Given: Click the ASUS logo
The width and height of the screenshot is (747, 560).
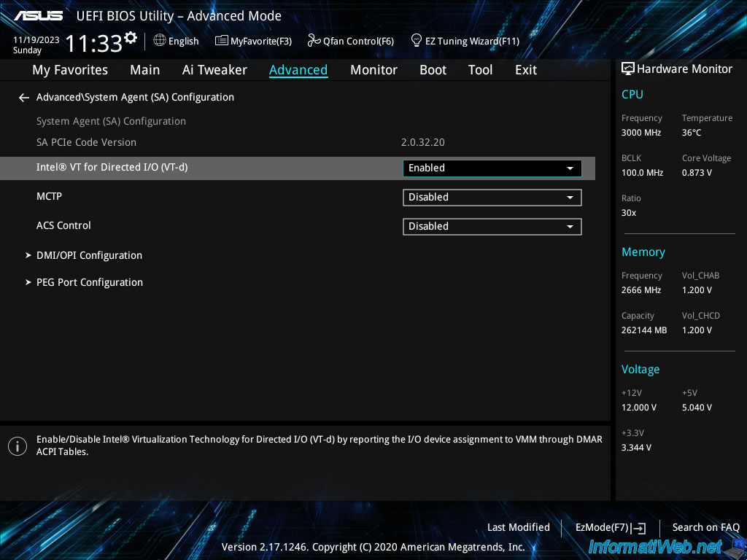Looking at the screenshot, I should [x=38, y=16].
